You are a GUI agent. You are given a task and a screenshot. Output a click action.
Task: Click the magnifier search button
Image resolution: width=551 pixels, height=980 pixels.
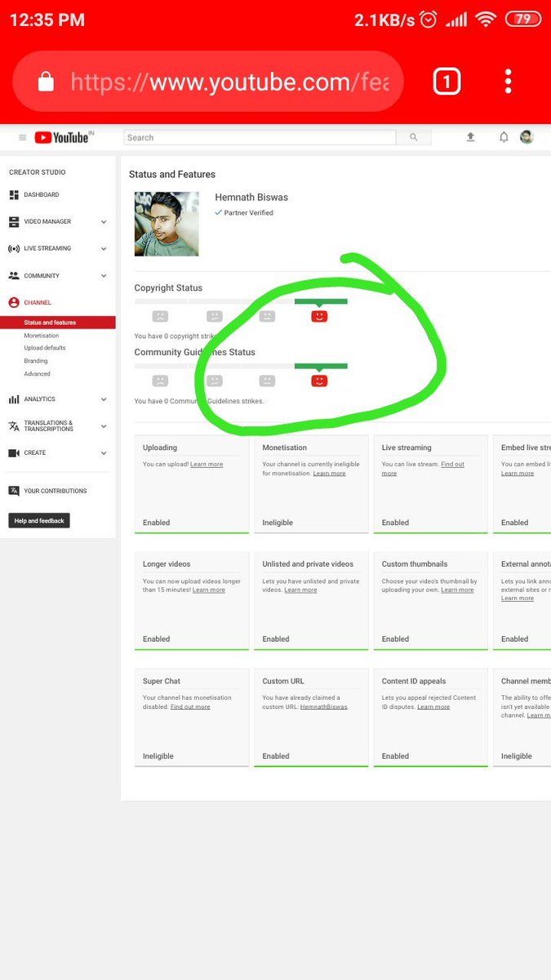414,137
